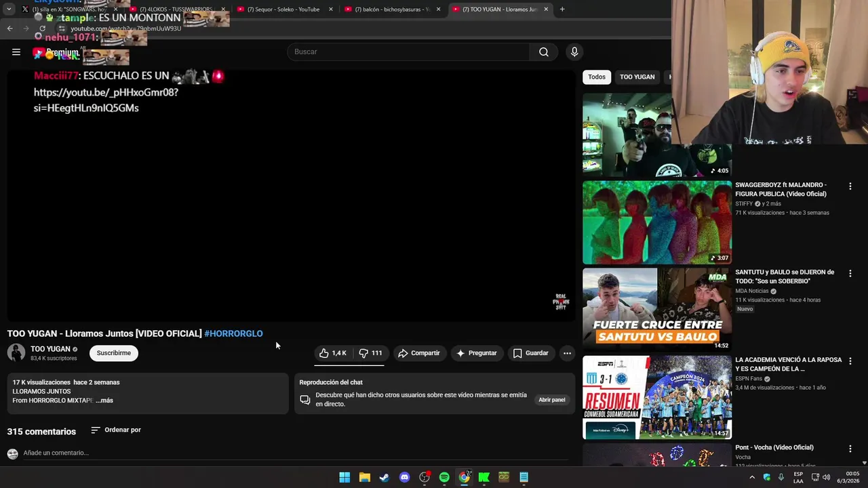Open Kick app from the taskbar
Image resolution: width=868 pixels, height=488 pixels.
[x=484, y=477]
